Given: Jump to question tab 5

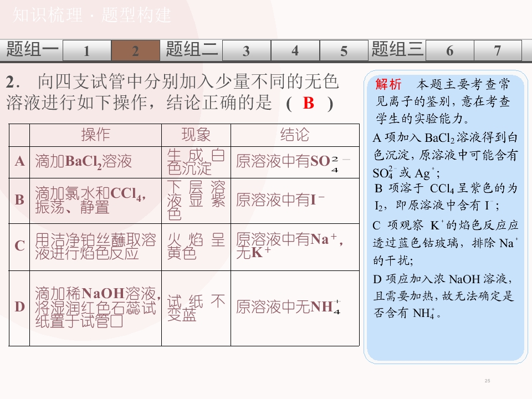Looking at the screenshot, I should pyautogui.click(x=344, y=50).
